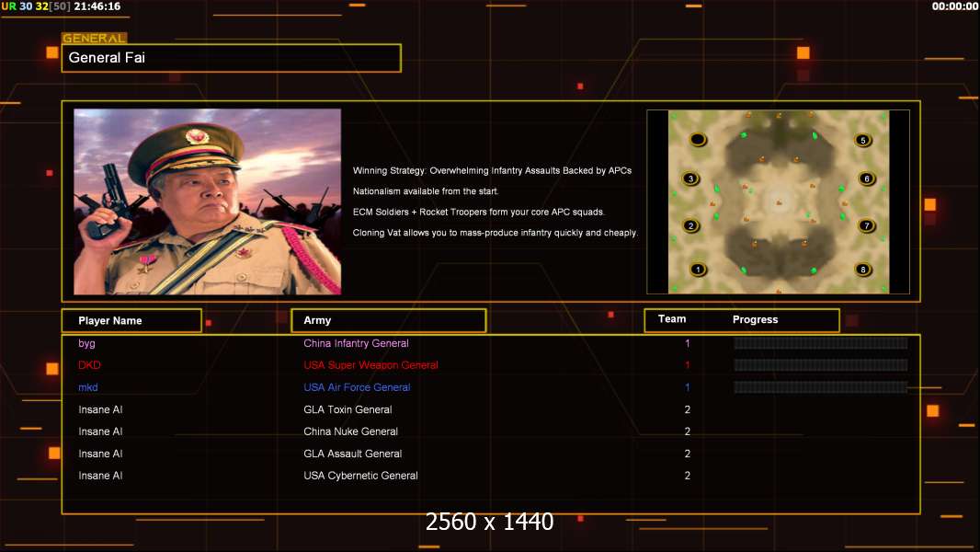Image resolution: width=980 pixels, height=552 pixels.
Task: Select start position 5 marker on map
Action: coord(863,140)
